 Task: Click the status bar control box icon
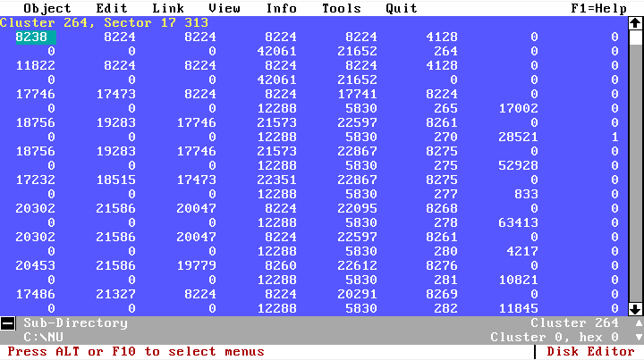(8, 323)
